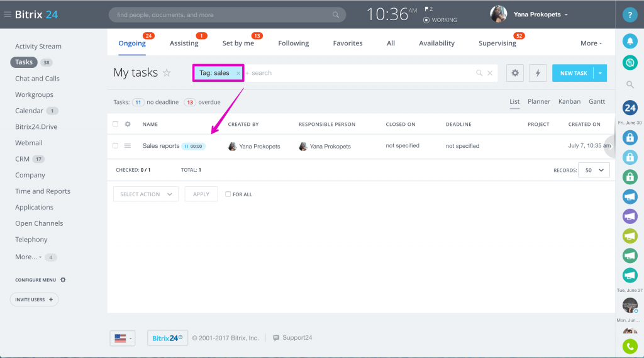Click the green phone call button
This screenshot has width=644, height=358.
(630, 347)
